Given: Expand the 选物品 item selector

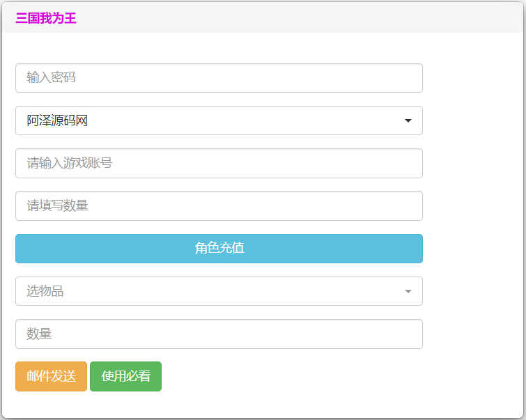Looking at the screenshot, I should click(219, 291).
